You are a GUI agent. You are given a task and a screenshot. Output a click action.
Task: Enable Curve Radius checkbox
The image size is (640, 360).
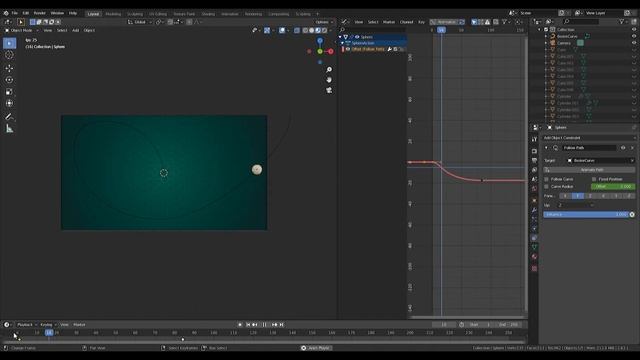click(x=547, y=187)
